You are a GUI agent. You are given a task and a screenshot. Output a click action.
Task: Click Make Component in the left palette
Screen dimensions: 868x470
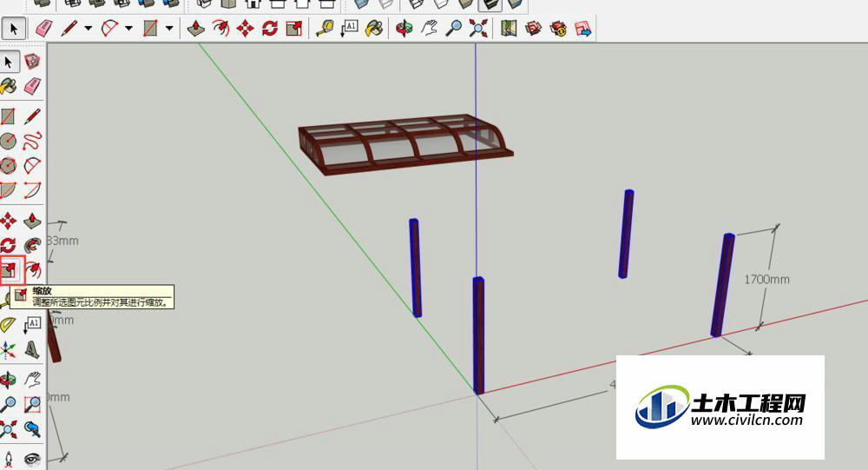tap(33, 62)
